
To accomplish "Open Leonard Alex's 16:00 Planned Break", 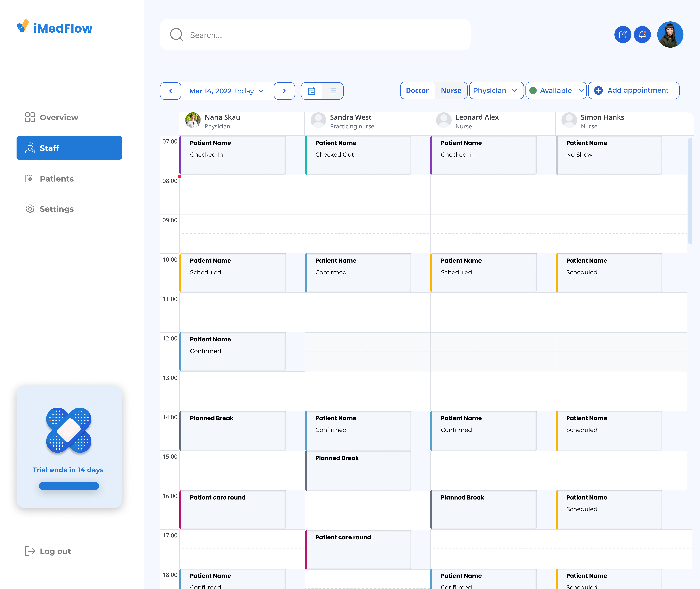I will click(x=483, y=509).
